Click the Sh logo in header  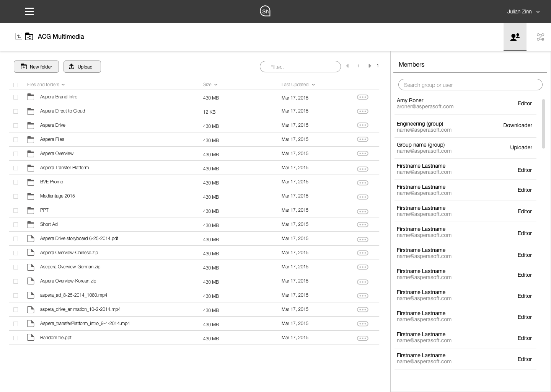point(265,11)
